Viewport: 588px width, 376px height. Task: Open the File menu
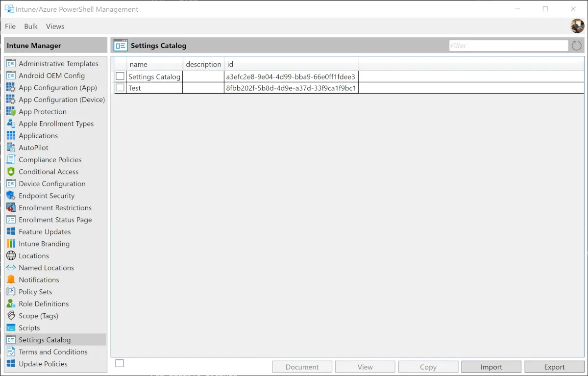pos(10,26)
